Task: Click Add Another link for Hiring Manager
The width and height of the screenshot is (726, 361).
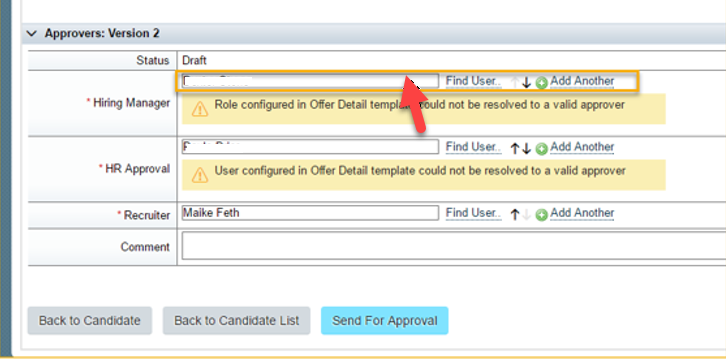Action: point(582,81)
